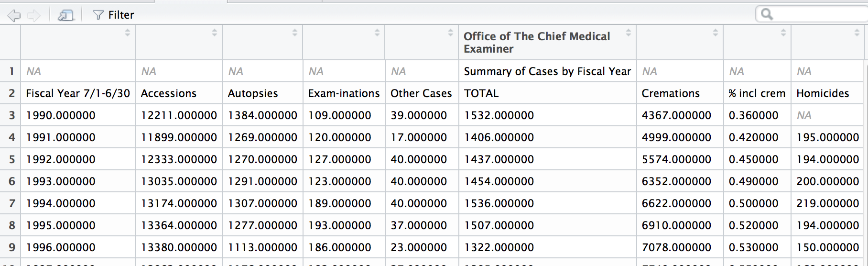Screen dimensions: 868x266
Task: Select the 1990.000000 fiscal year cell
Action: (61, 116)
